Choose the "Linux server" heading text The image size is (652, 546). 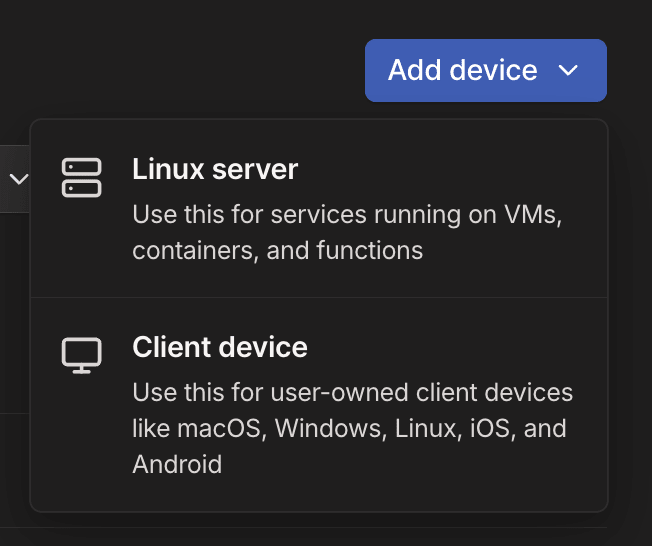pyautogui.click(x=215, y=169)
